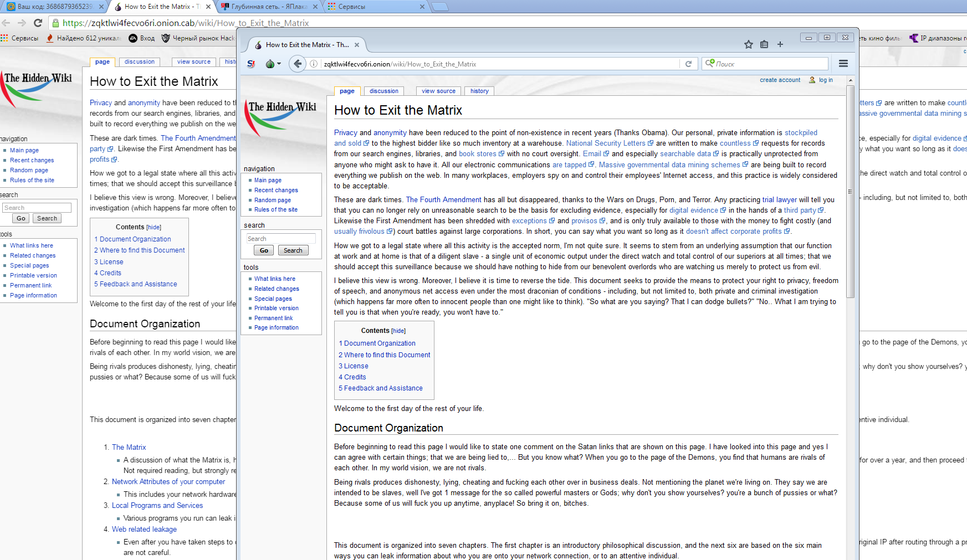Image resolution: width=967 pixels, height=560 pixels.
Task: Open new tab with plus icon
Action: pyautogui.click(x=780, y=44)
